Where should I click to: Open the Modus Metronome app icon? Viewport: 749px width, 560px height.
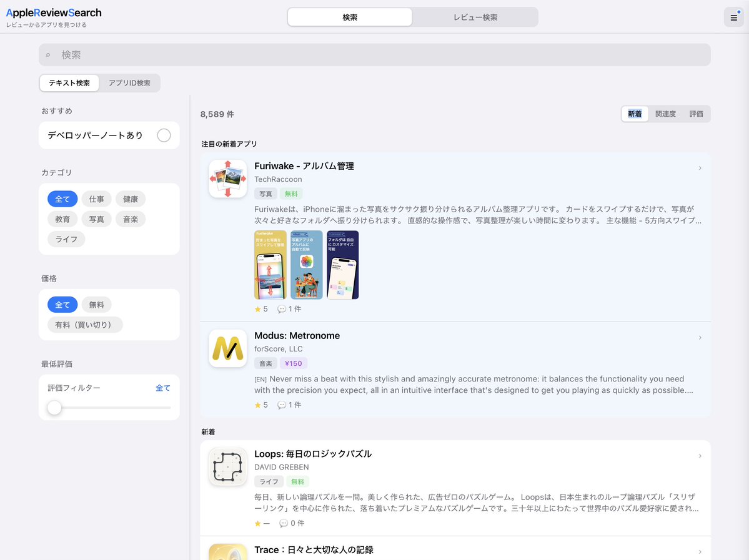click(x=228, y=348)
